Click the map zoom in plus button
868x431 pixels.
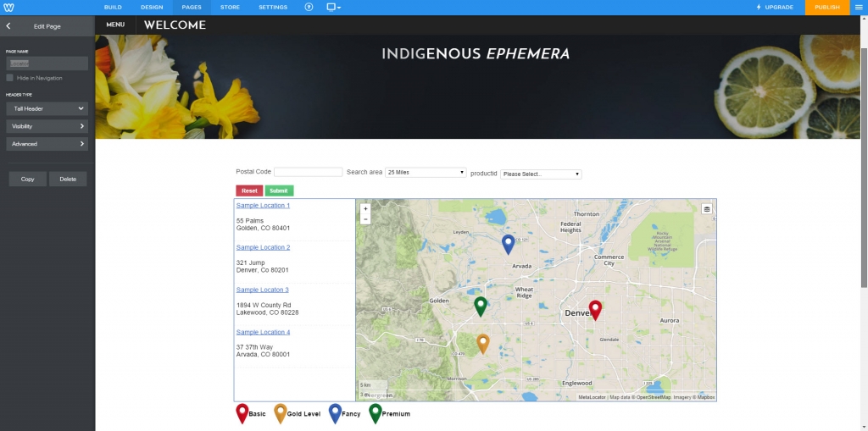365,208
